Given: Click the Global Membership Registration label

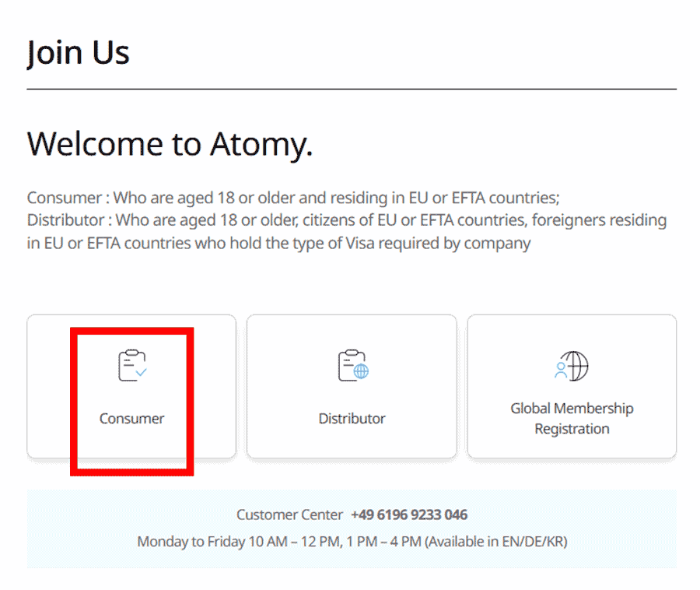Looking at the screenshot, I should [571, 418].
